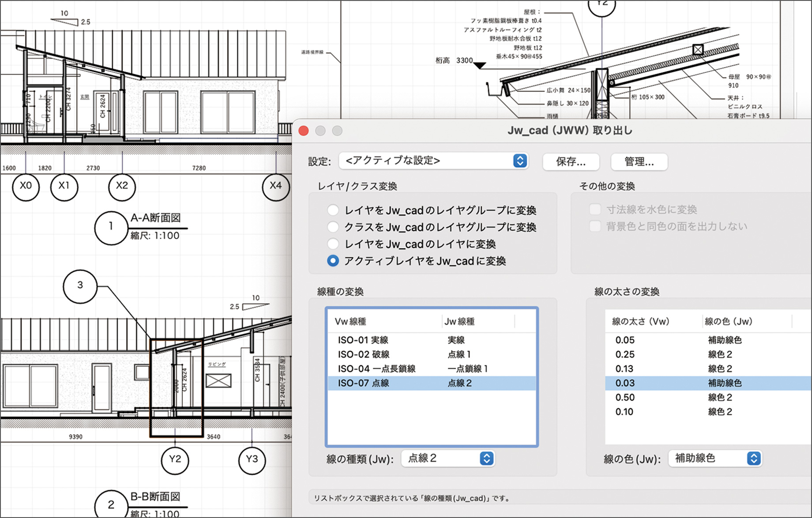Open the 線の色 (Jw) '補助線色' dropdown
Screen dimensions: 812x518
pyautogui.click(x=715, y=458)
